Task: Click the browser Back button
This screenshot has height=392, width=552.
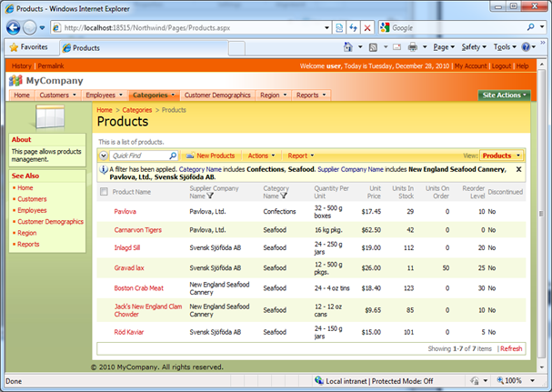Action: point(15,27)
